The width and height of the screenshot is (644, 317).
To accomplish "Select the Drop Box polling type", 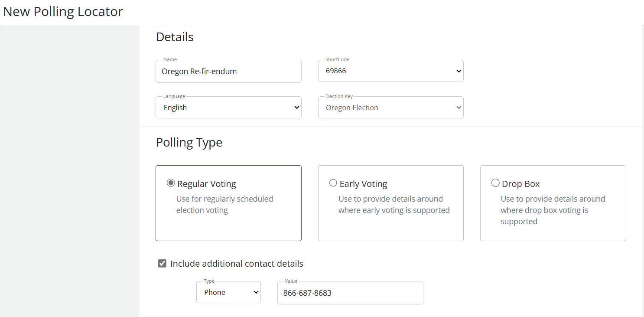I will point(495,183).
